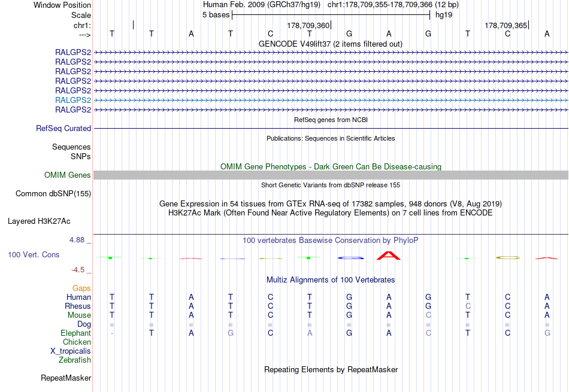
Task: Open Publications: Sequences in Scientific Articles title
Action: click(x=331, y=138)
